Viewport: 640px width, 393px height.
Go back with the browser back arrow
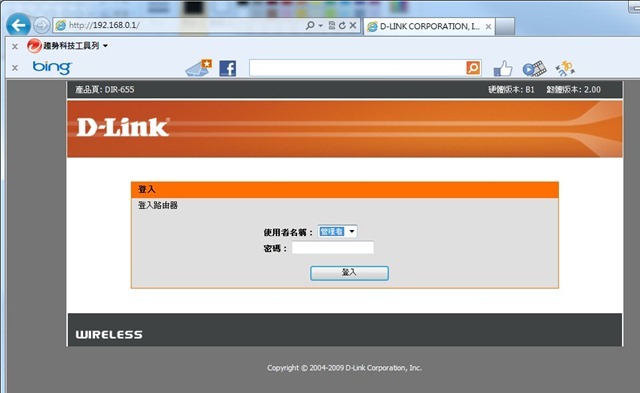click(18, 25)
